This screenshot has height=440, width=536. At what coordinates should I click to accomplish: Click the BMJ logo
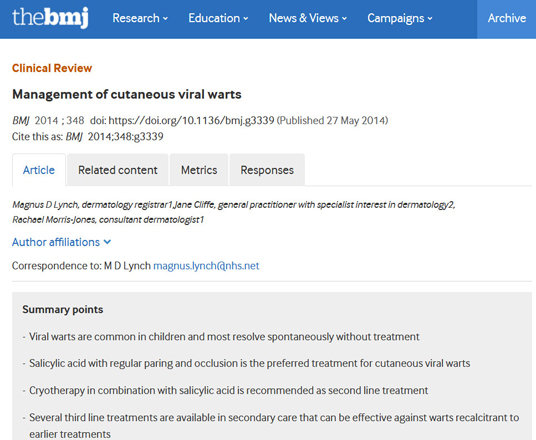[50, 17]
